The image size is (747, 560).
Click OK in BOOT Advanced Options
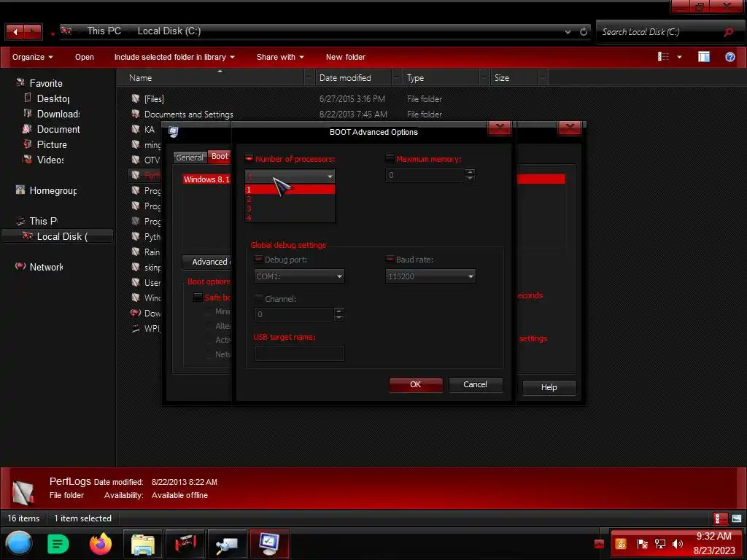pyautogui.click(x=415, y=384)
